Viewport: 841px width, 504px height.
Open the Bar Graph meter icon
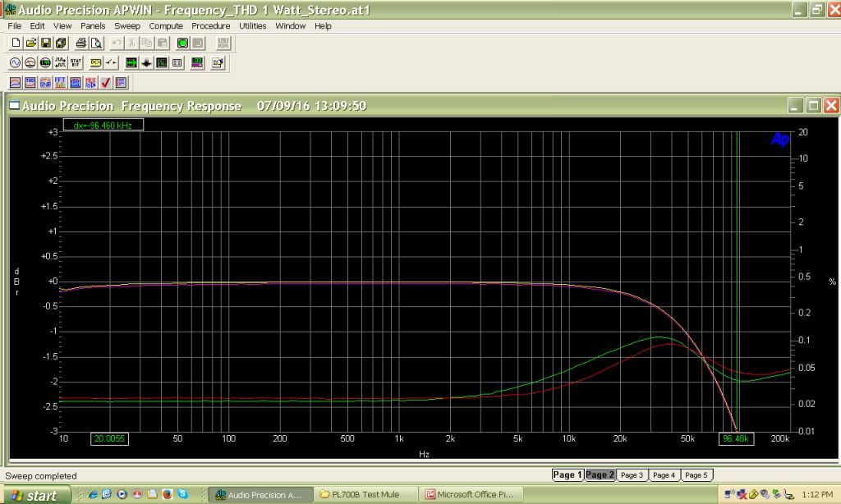[x=197, y=62]
